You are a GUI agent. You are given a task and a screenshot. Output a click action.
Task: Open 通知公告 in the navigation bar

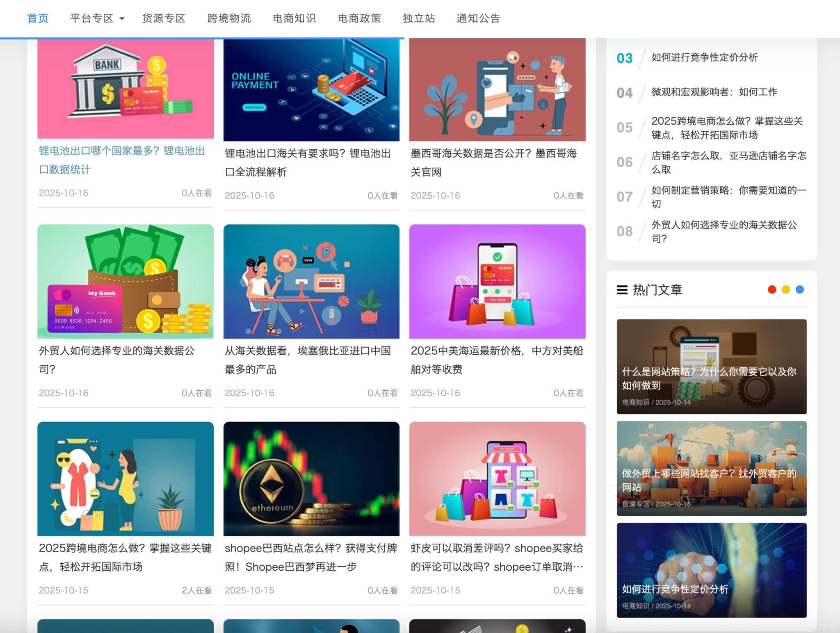[x=478, y=18]
